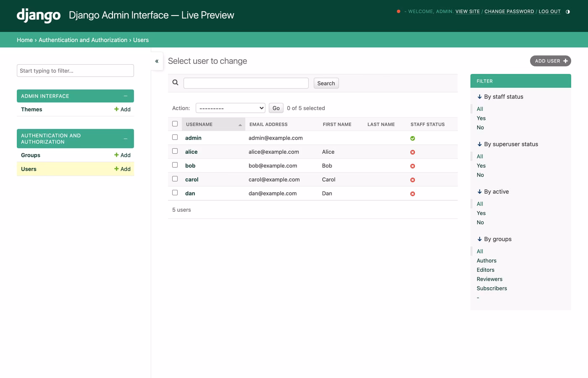Collapse the By active filter
Viewport: 588px width, 378px height.
point(493,192)
